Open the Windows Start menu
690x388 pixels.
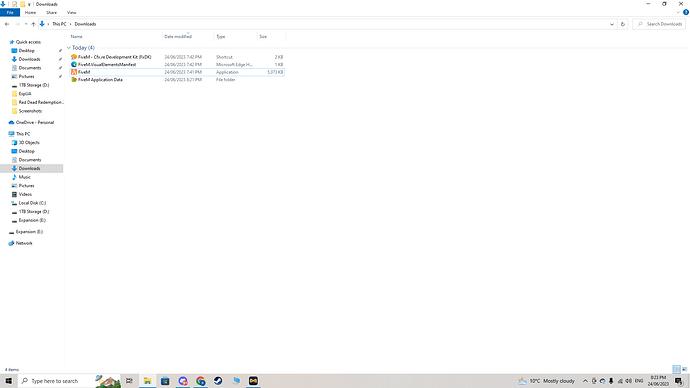[x=8, y=381]
